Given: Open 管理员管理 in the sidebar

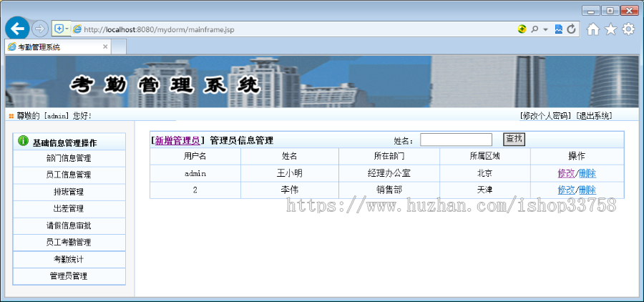Looking at the screenshot, I should click(x=69, y=276).
